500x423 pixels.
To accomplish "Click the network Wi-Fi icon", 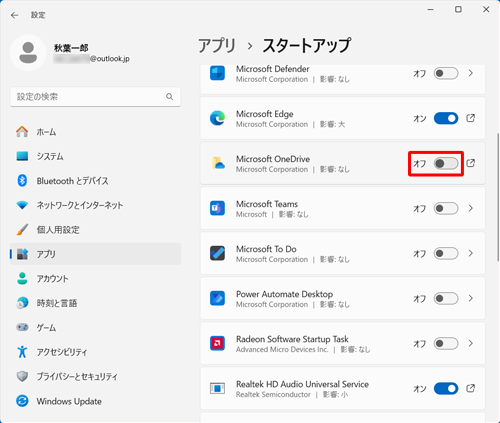I will coord(22,205).
